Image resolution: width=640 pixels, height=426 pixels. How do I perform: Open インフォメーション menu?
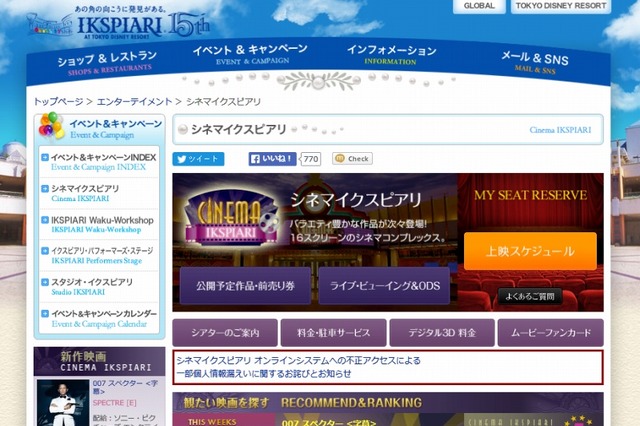click(391, 55)
